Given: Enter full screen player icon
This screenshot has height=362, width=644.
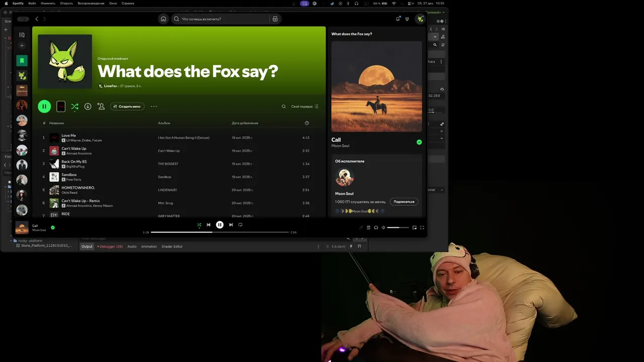Looking at the screenshot, I should click(422, 228).
